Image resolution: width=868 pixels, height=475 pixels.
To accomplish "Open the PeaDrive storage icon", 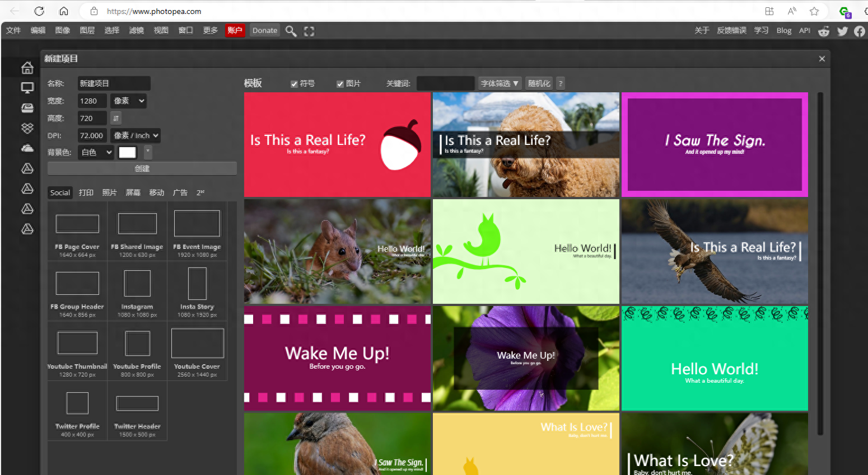I will pos(27,108).
